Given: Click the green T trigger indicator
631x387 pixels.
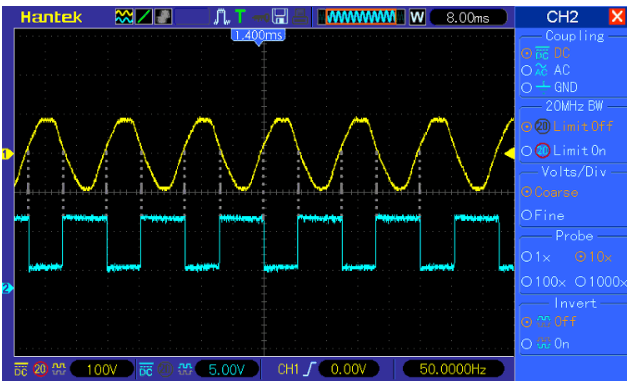Looking at the screenshot, I should pyautogui.click(x=240, y=17).
